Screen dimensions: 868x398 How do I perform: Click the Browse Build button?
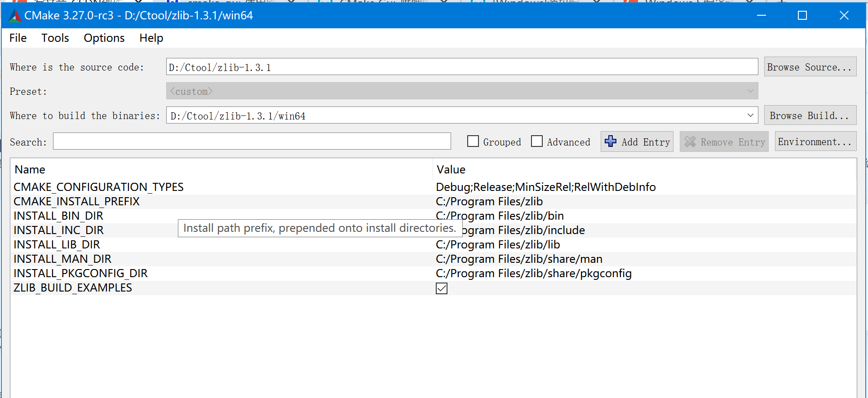pyautogui.click(x=810, y=115)
